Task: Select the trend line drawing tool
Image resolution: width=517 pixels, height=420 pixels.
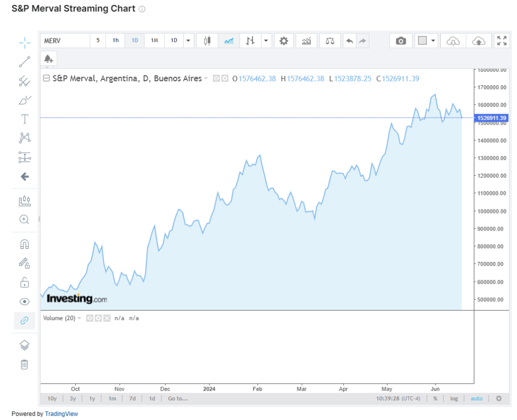Action: (x=25, y=62)
